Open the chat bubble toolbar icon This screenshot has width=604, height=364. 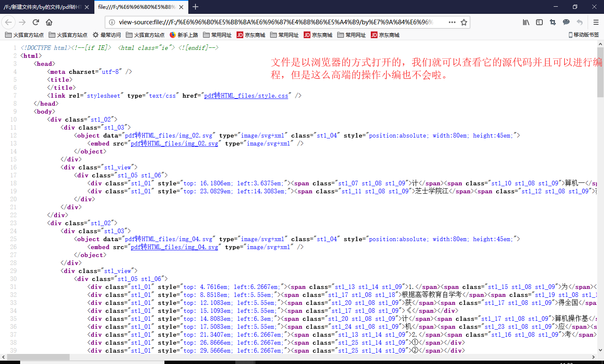(566, 22)
